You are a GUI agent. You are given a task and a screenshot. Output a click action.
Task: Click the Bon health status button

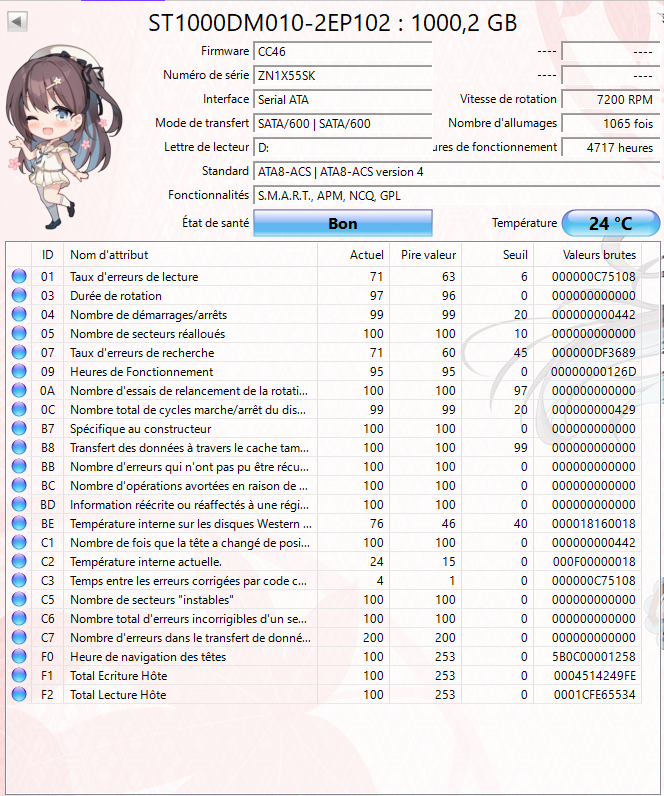[x=343, y=223]
